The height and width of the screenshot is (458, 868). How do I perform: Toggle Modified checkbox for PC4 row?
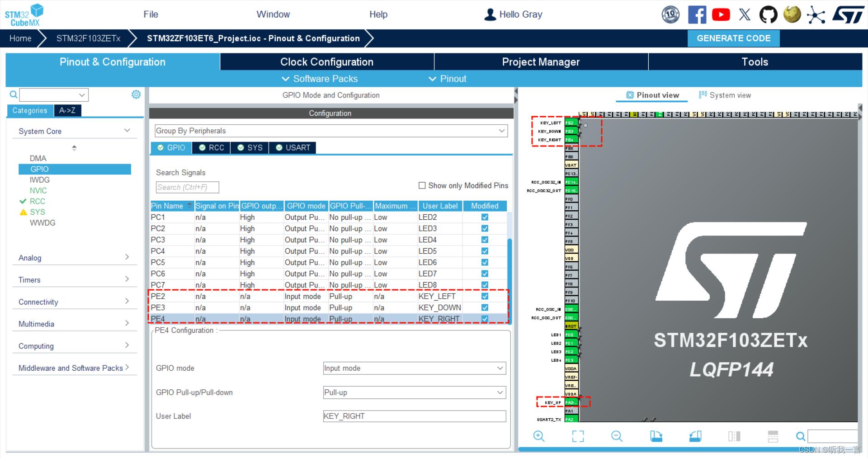[x=485, y=251]
